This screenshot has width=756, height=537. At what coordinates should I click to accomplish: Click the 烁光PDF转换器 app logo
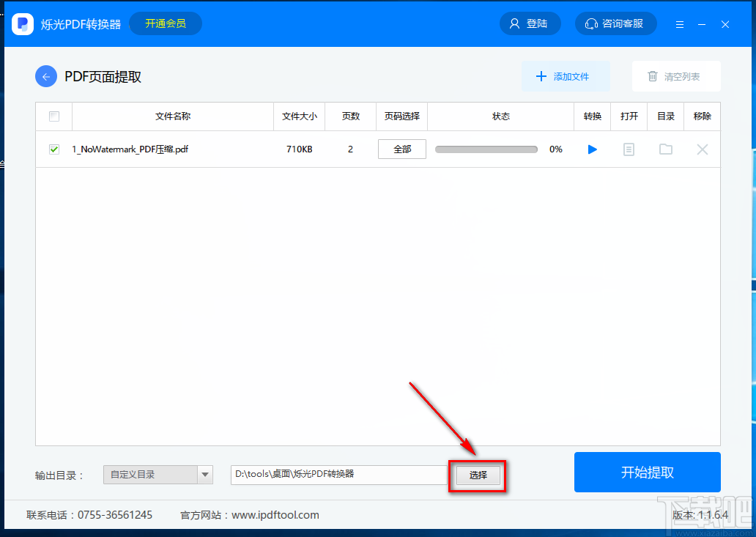[x=23, y=23]
